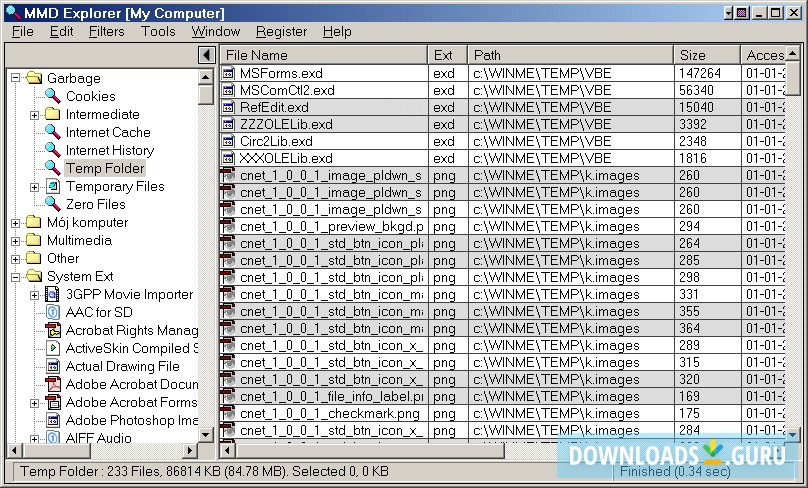
Task: Select the Actual Drawing File tree item
Action: point(123,366)
